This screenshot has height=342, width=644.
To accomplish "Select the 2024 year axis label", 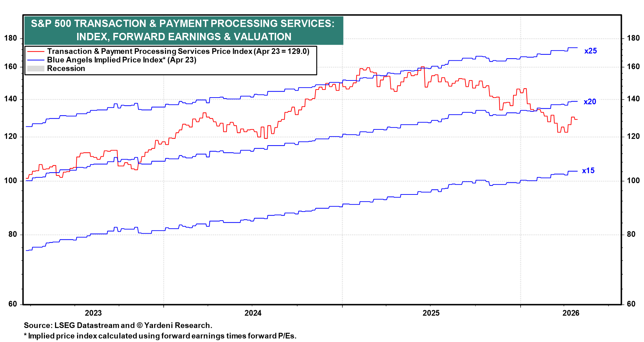I will coord(253,313).
